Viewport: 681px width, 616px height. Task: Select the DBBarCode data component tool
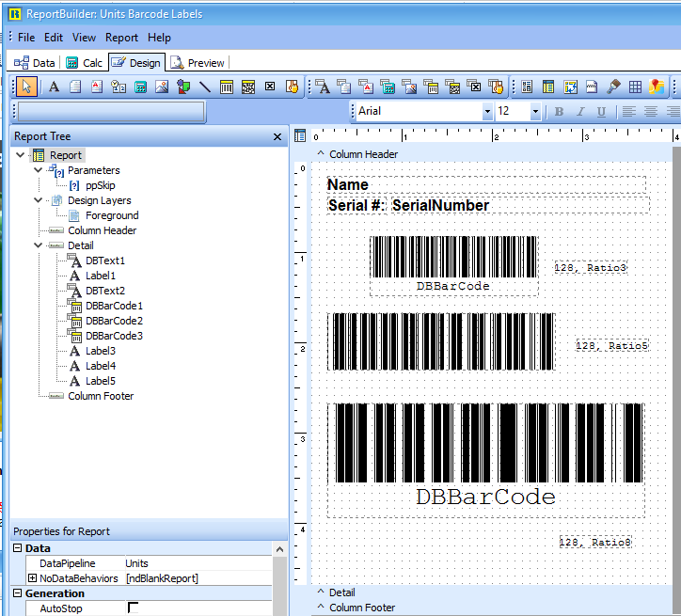pos(431,87)
